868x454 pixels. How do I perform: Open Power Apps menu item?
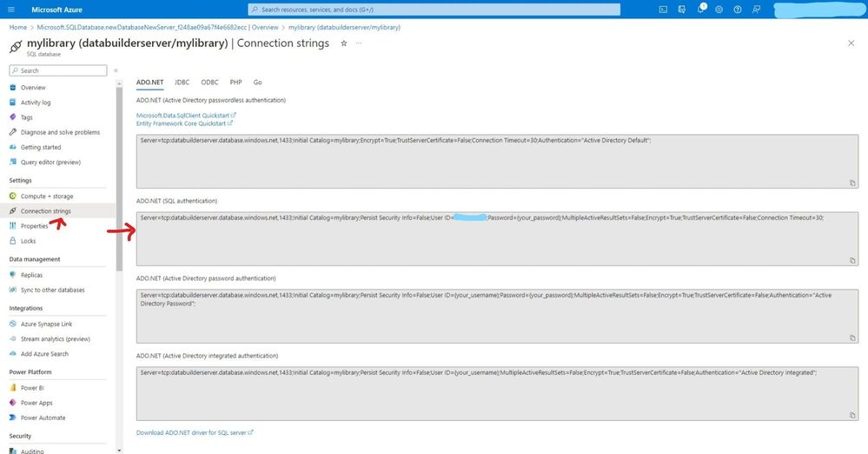tap(36, 403)
